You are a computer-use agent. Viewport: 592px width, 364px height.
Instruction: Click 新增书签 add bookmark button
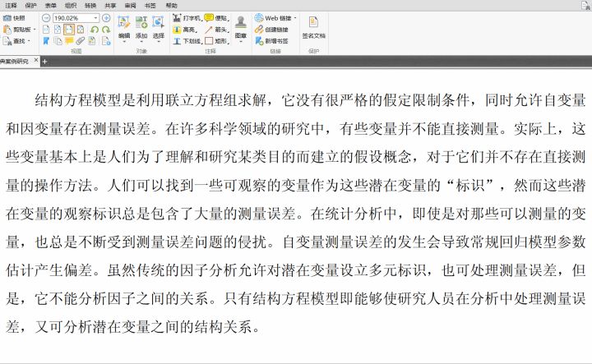point(271,41)
